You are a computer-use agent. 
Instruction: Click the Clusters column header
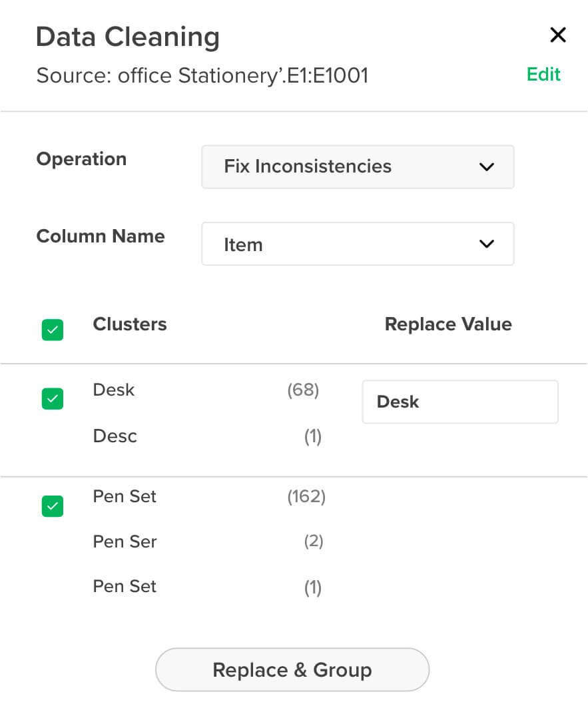point(130,324)
